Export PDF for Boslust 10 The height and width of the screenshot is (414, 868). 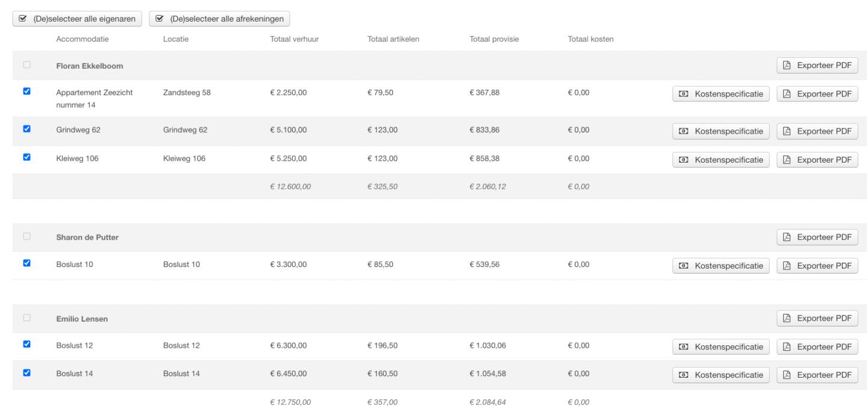(x=817, y=265)
